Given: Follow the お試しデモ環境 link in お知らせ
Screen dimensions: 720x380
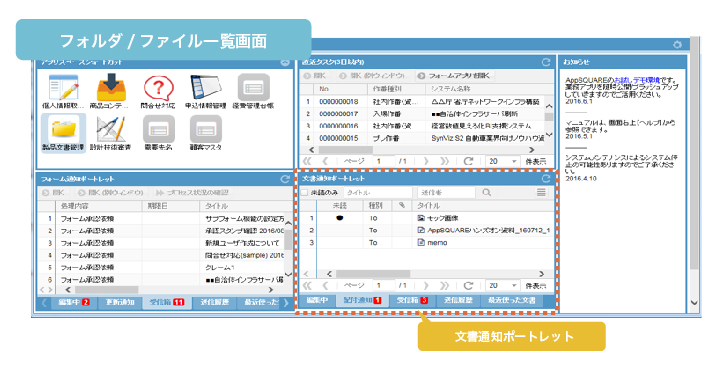Looking at the screenshot, I should click(636, 80).
